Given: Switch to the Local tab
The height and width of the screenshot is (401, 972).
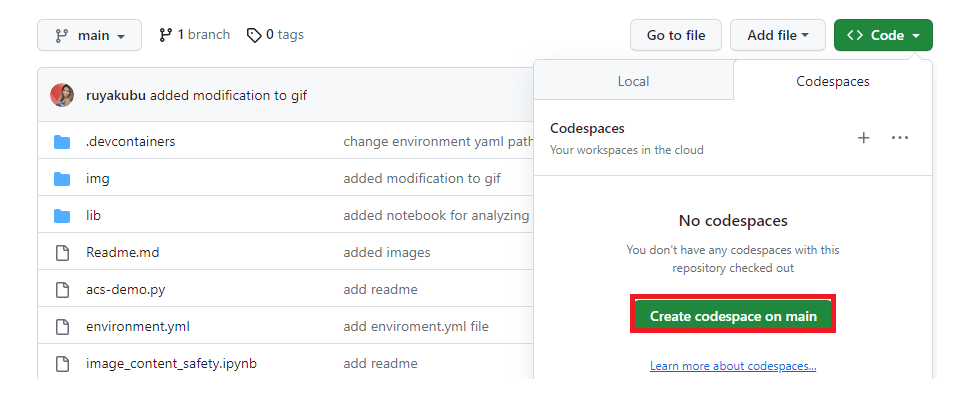Looking at the screenshot, I should pos(634,81).
